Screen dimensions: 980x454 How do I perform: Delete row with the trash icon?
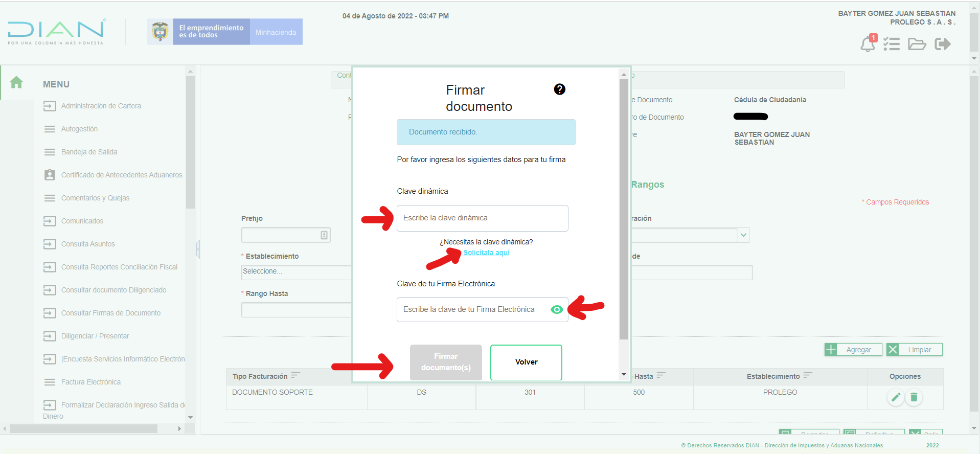(x=914, y=397)
